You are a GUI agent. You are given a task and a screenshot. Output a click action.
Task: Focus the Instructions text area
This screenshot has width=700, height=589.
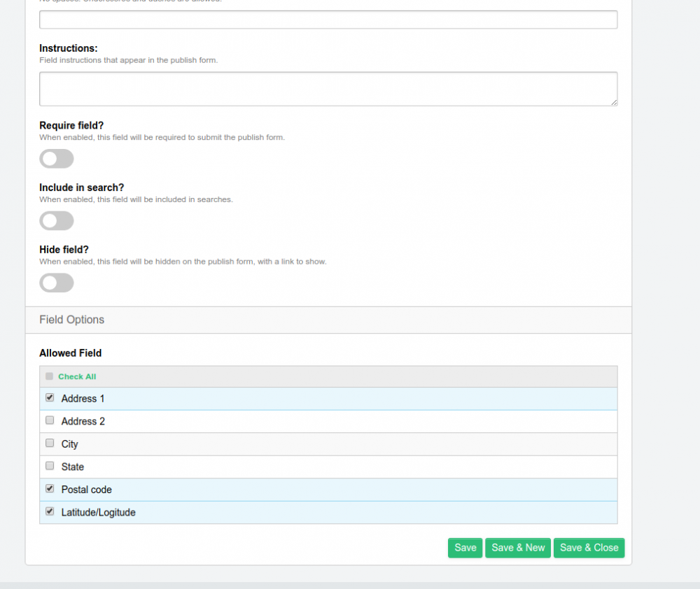(328, 89)
